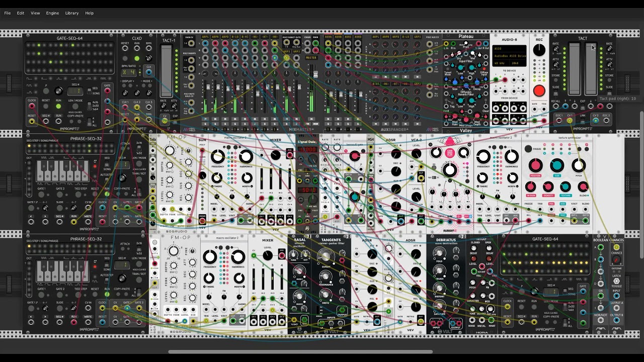644x362 pixels.
Task: Click the LEVEL knob on middle-row MIXER
Action: [x=275, y=155]
